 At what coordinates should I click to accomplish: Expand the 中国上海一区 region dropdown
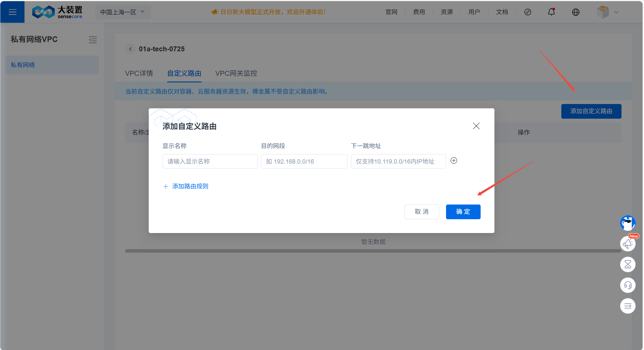coord(122,12)
